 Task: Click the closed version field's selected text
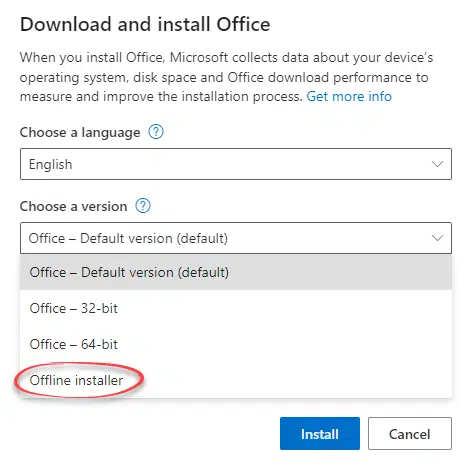[128, 238]
